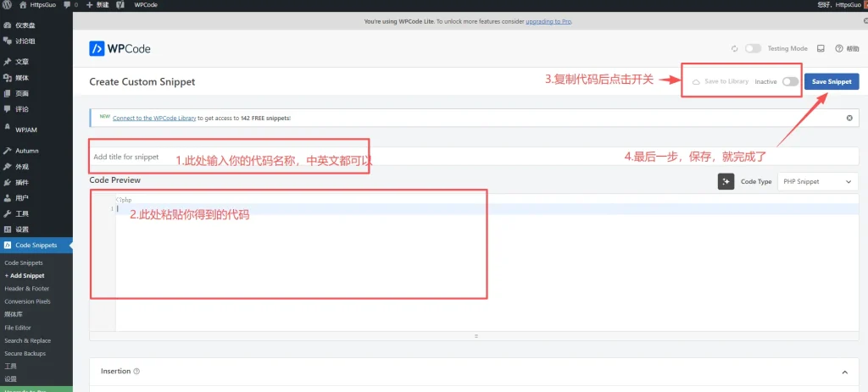
Task: Click the cloud Save to Library icon
Action: tap(696, 81)
